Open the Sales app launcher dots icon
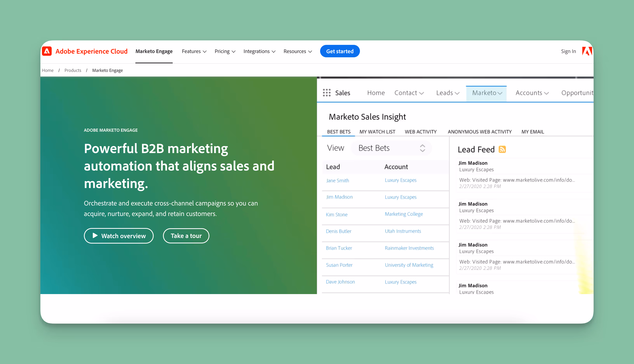The height and width of the screenshot is (364, 634). 327,93
